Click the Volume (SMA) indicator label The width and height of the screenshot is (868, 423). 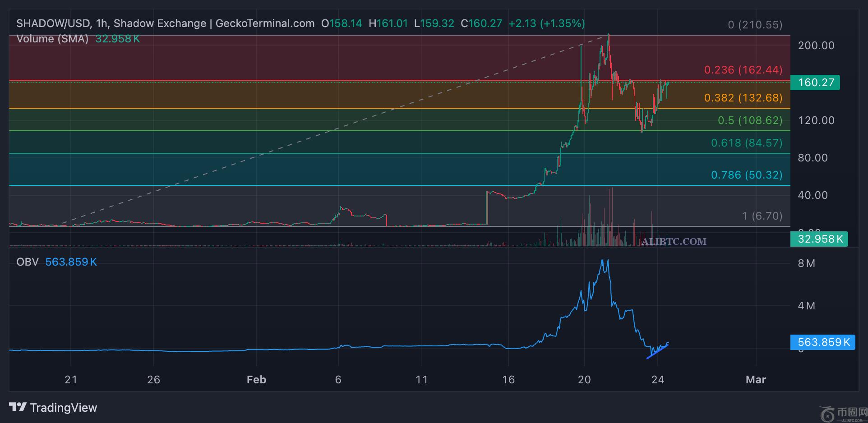[52, 39]
